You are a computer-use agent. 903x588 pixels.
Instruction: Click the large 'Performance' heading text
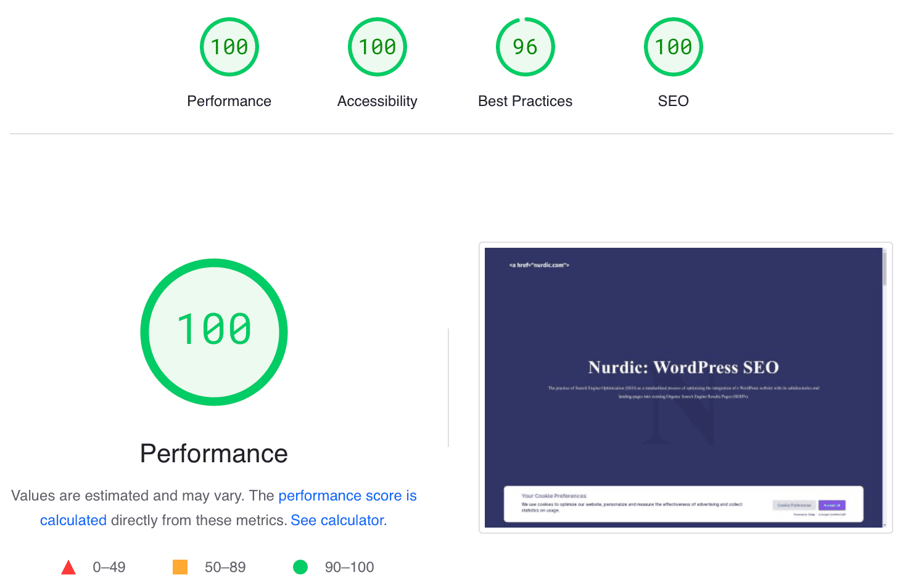click(x=214, y=454)
